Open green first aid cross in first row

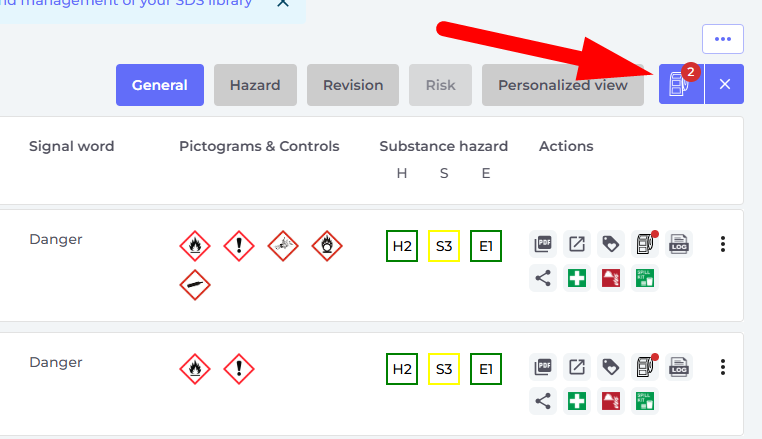pyautogui.click(x=577, y=278)
